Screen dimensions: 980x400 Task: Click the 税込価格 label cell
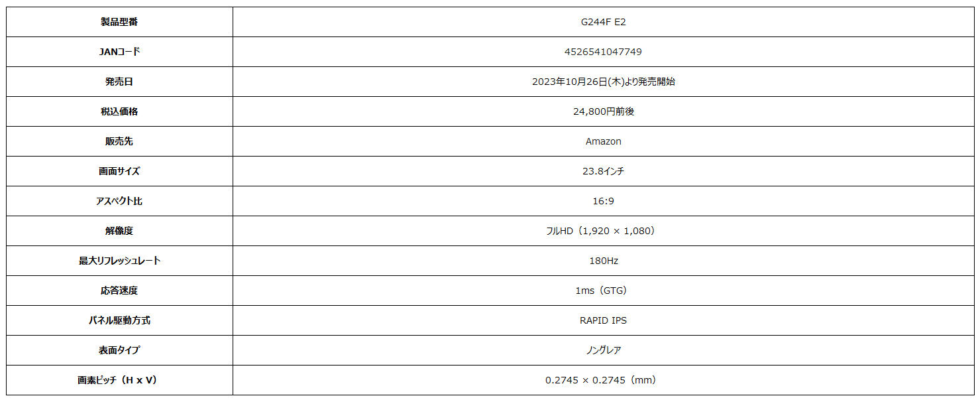tap(119, 111)
